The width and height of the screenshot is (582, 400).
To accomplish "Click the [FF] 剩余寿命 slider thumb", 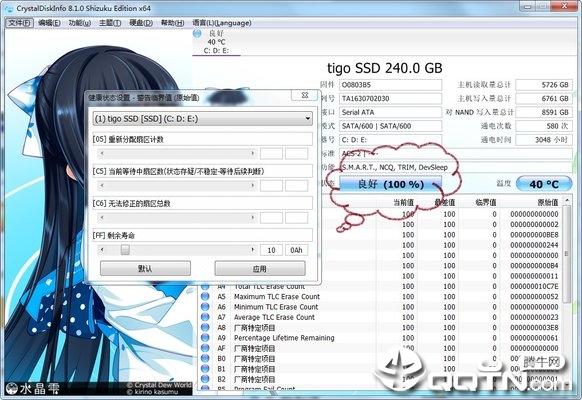I will point(125,250).
